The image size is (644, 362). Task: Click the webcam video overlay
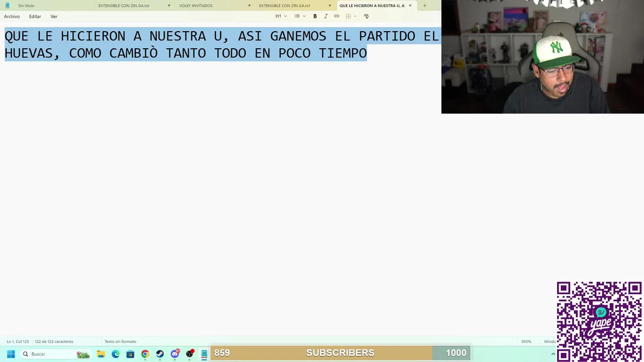[x=542, y=57]
